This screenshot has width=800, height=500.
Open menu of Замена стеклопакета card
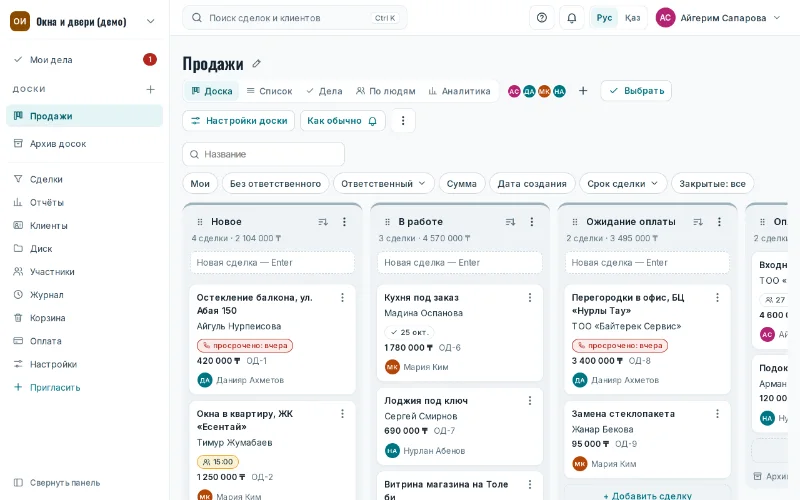[717, 414]
